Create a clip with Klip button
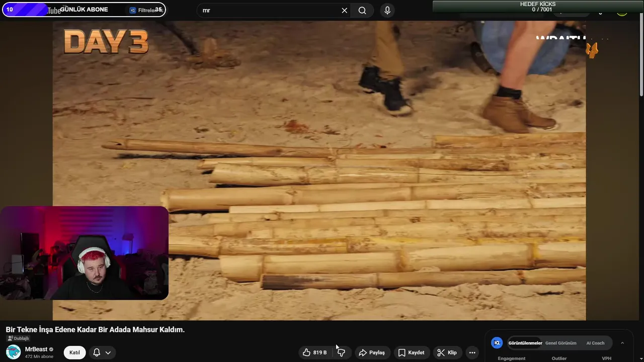Image resolution: width=644 pixels, height=362 pixels. [x=447, y=352]
